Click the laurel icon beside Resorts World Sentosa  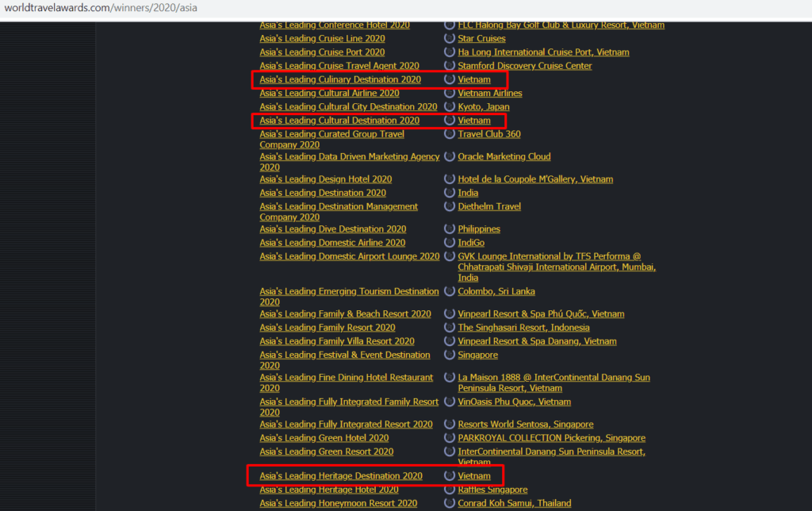450,424
